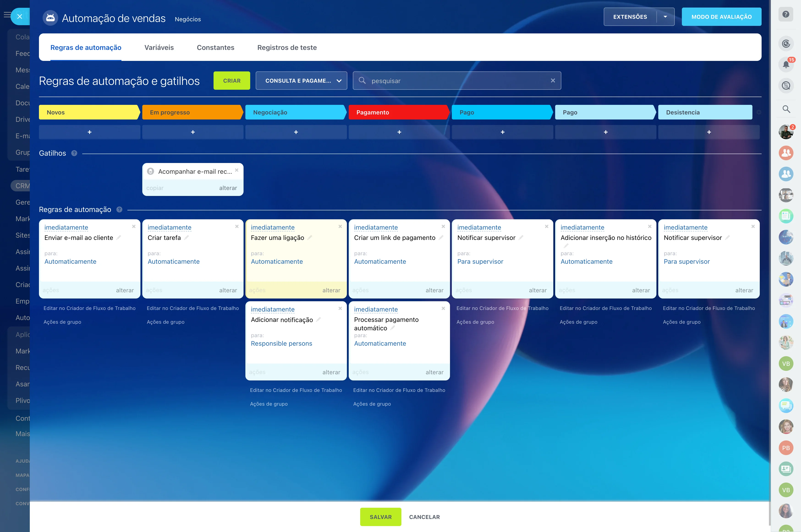Viewport: 801px width, 532px height.
Task: Expand the EXTENSÕES dropdown arrow
Action: (665, 17)
